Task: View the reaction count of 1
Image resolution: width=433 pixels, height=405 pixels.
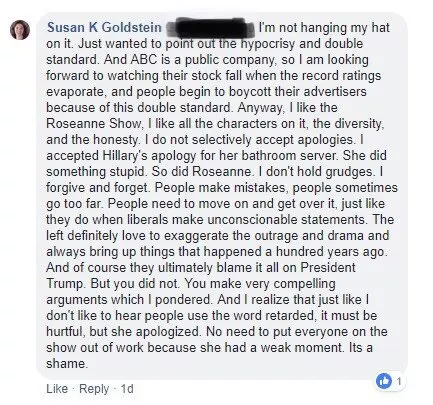Action: click(399, 381)
